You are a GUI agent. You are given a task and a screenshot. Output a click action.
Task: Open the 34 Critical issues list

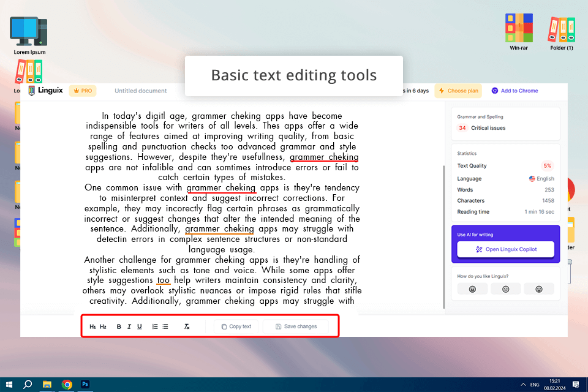point(481,128)
